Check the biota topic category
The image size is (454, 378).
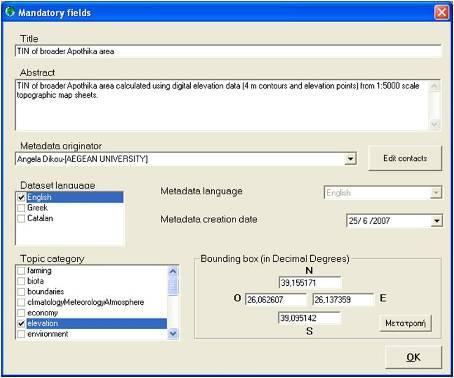coord(21,281)
